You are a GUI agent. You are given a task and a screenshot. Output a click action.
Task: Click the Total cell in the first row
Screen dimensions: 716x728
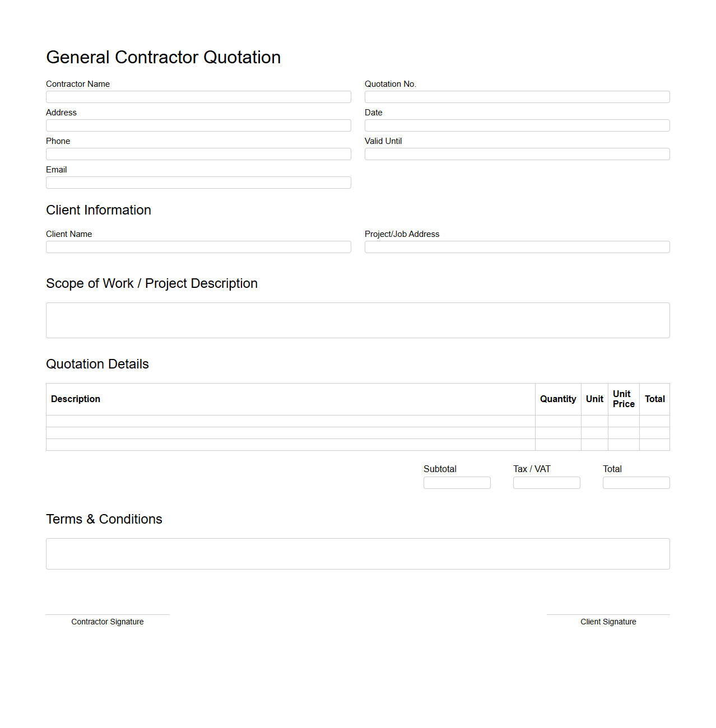pyautogui.click(x=654, y=421)
